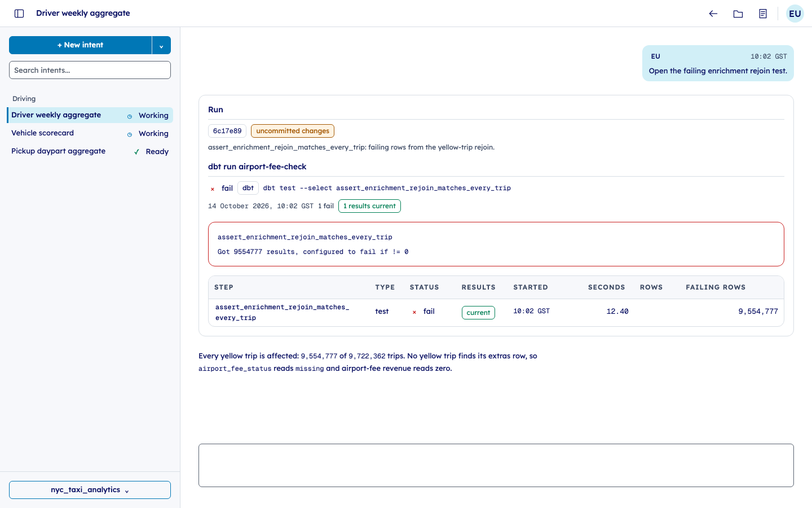
Task: Open the folder icon in header
Action: click(738, 14)
